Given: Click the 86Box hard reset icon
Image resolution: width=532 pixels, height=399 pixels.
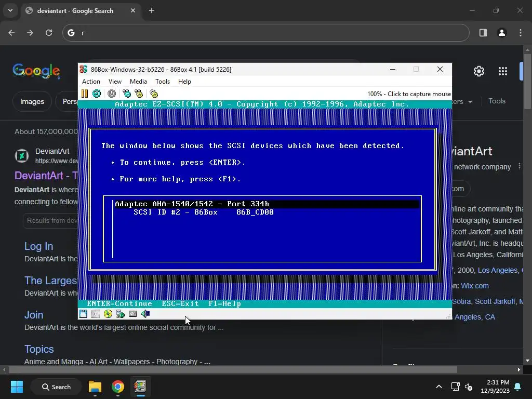Looking at the screenshot, I should coord(97,94).
